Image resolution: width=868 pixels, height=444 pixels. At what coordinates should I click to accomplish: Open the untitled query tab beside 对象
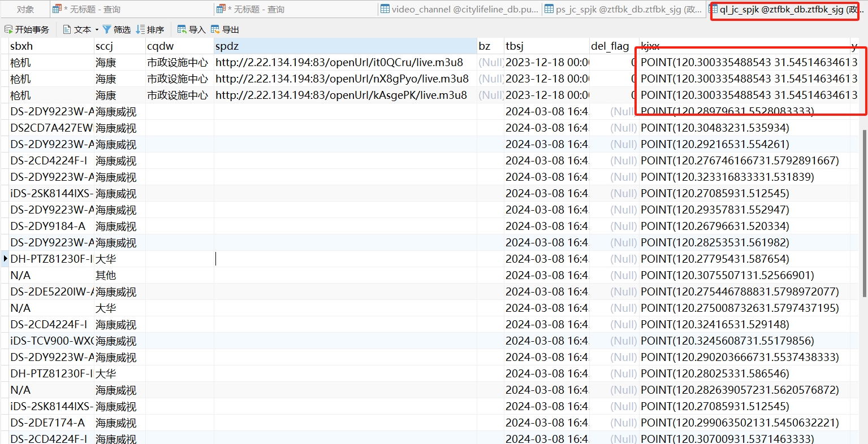131,9
